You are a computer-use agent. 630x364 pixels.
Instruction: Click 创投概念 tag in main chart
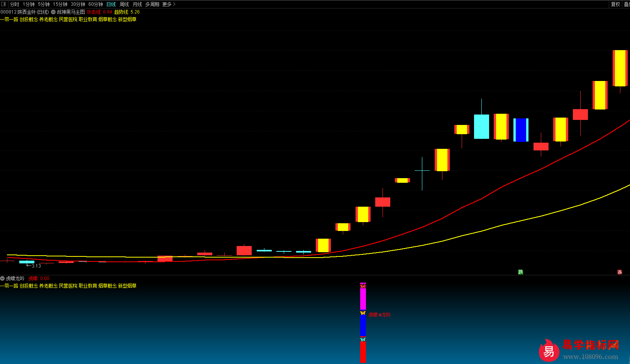coord(29,19)
